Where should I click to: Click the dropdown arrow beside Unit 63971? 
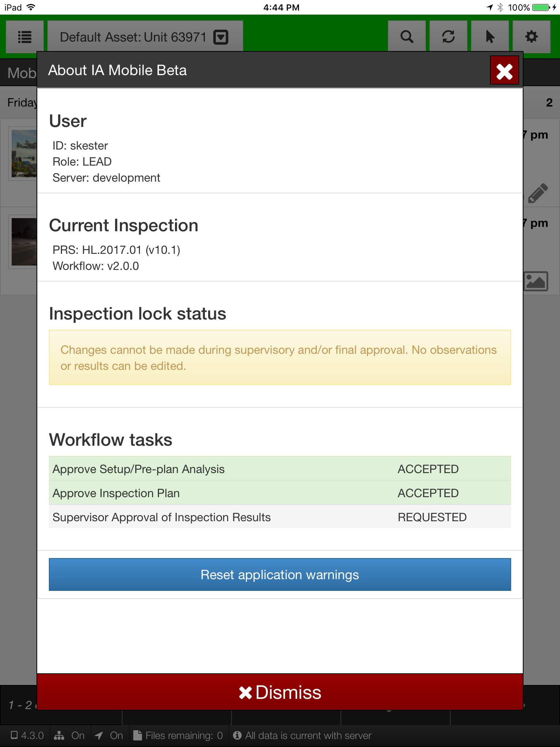click(221, 37)
